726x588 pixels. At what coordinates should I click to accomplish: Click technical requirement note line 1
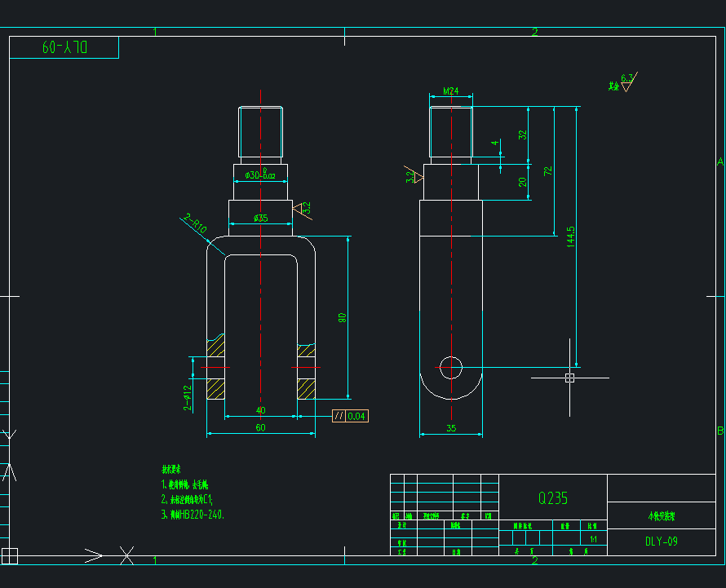(184, 484)
